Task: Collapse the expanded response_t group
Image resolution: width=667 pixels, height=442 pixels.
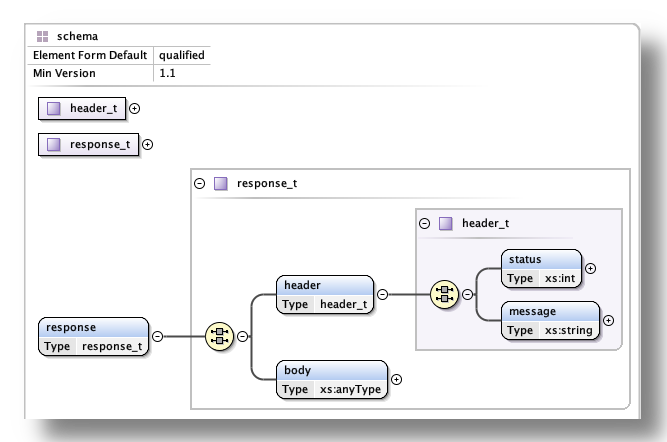Action: click(200, 184)
